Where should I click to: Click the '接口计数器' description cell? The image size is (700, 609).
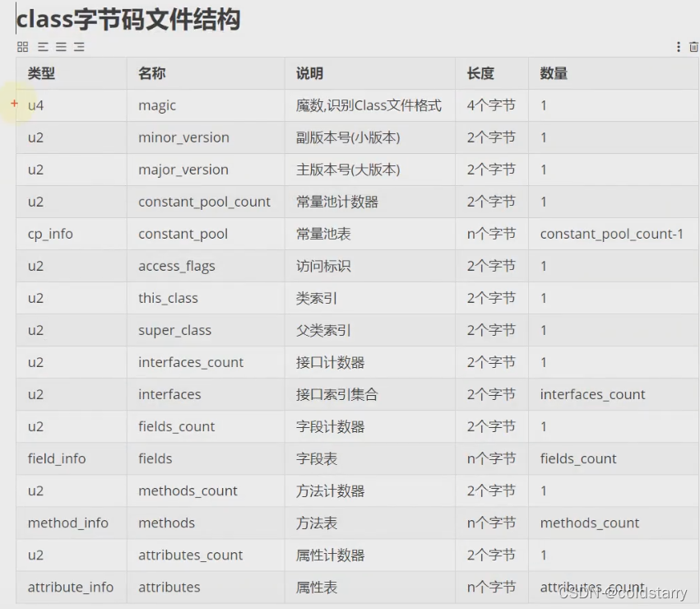pyautogui.click(x=331, y=362)
